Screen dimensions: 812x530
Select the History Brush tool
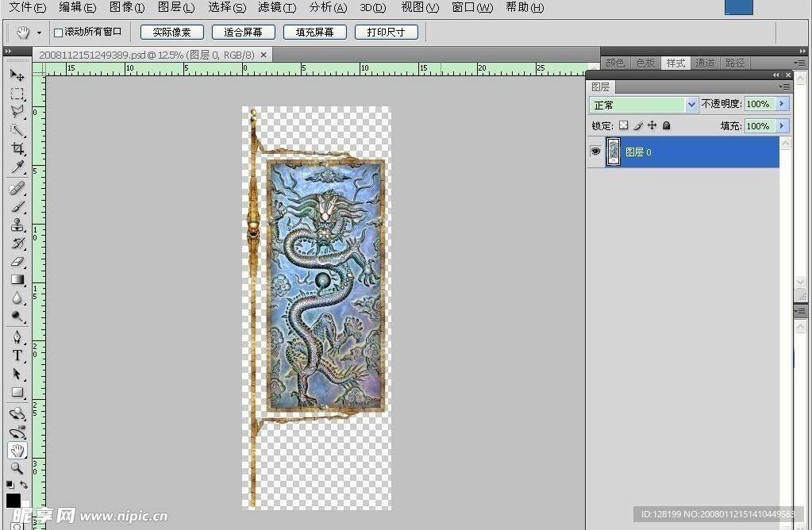(17, 244)
